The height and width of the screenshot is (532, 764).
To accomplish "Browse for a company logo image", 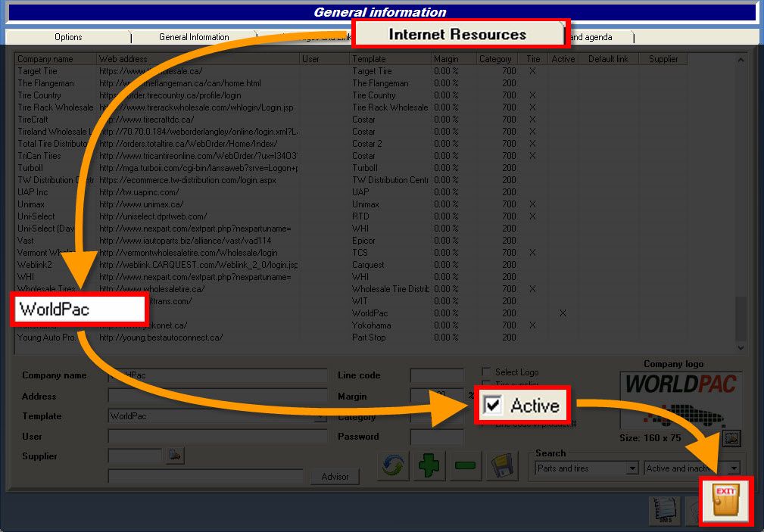I will point(731,438).
